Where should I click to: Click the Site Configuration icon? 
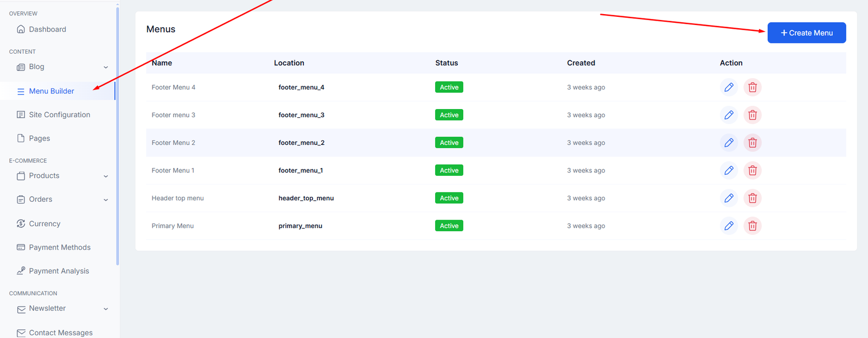[21, 114]
